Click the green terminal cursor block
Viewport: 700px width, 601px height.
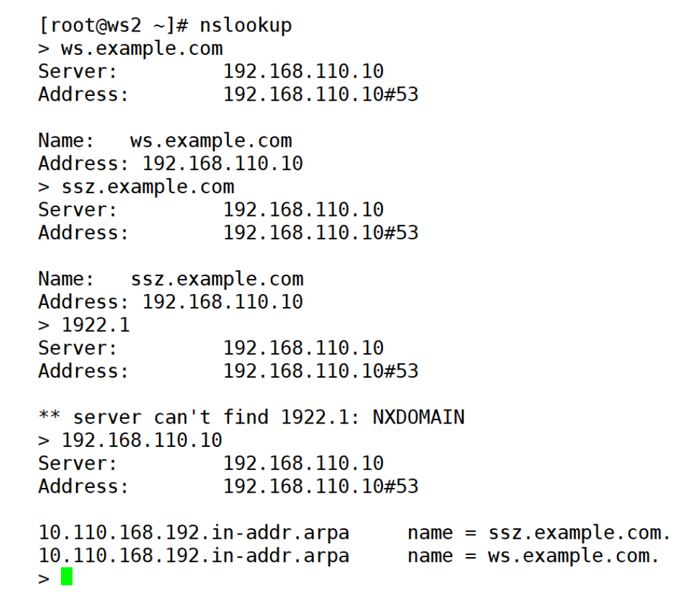tap(67, 576)
